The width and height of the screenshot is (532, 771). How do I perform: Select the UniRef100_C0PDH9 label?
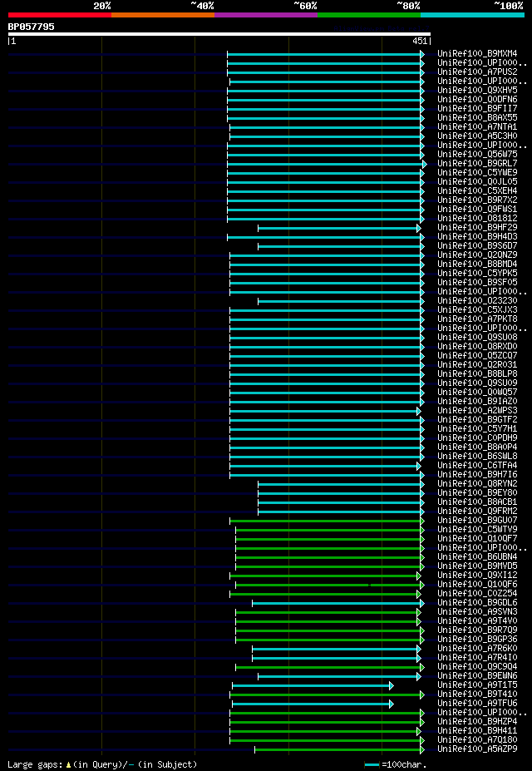click(477, 438)
